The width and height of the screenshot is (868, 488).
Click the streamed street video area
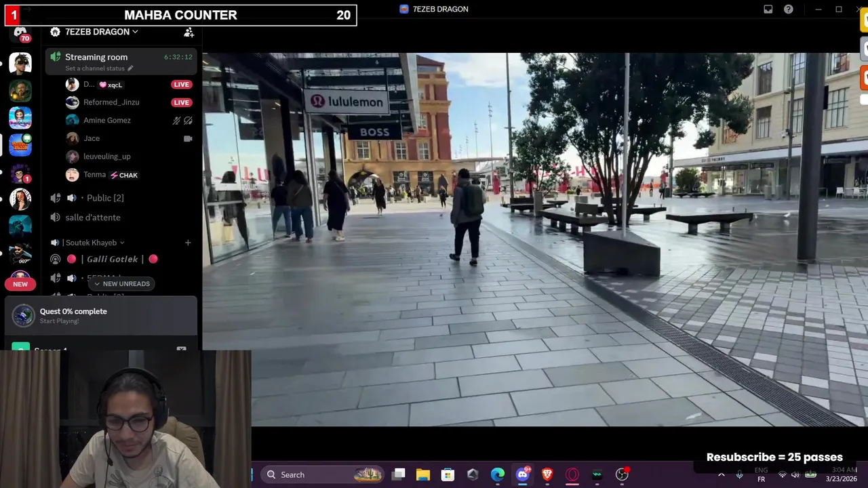coord(535,239)
